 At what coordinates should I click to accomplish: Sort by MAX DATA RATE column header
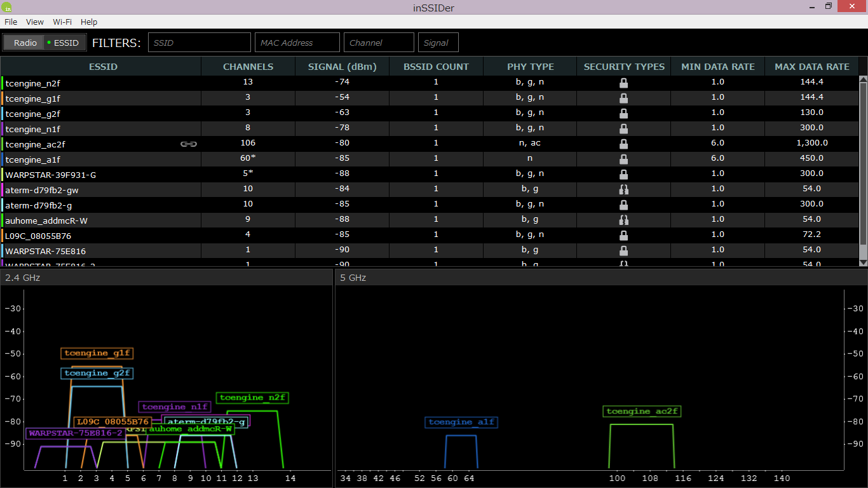(811, 66)
